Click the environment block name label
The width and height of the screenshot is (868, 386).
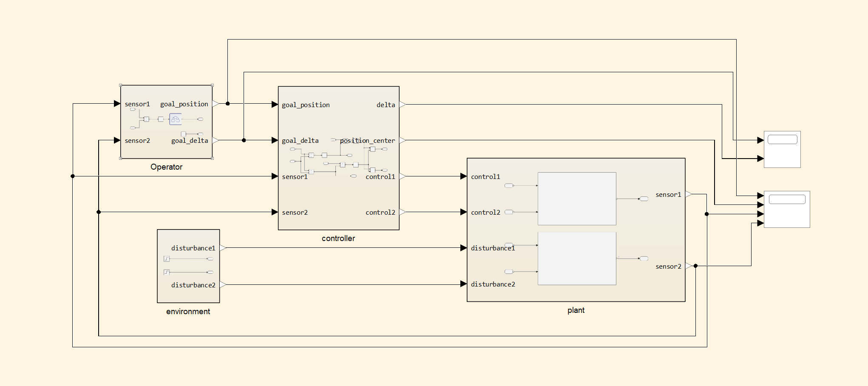pos(188,312)
